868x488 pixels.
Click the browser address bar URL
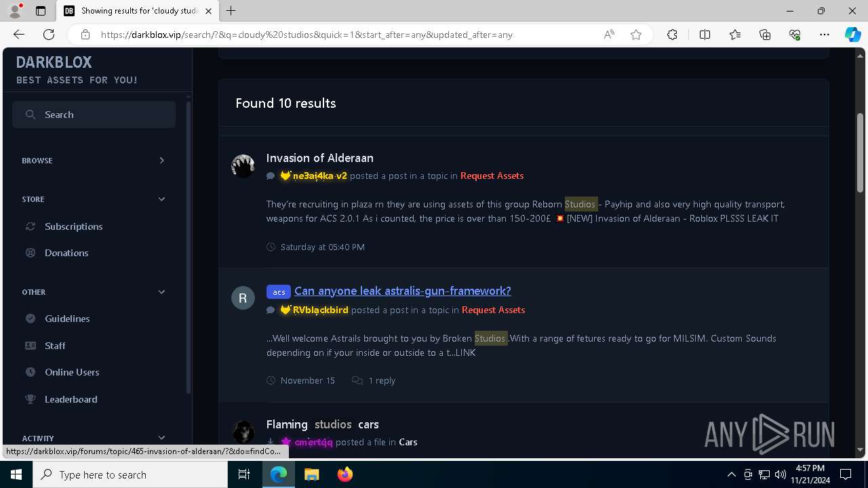(307, 35)
